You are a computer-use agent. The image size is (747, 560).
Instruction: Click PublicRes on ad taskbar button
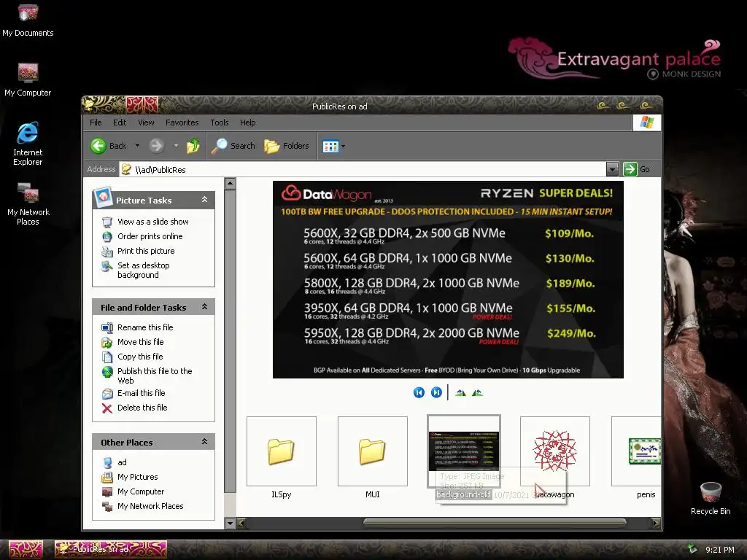[111, 549]
